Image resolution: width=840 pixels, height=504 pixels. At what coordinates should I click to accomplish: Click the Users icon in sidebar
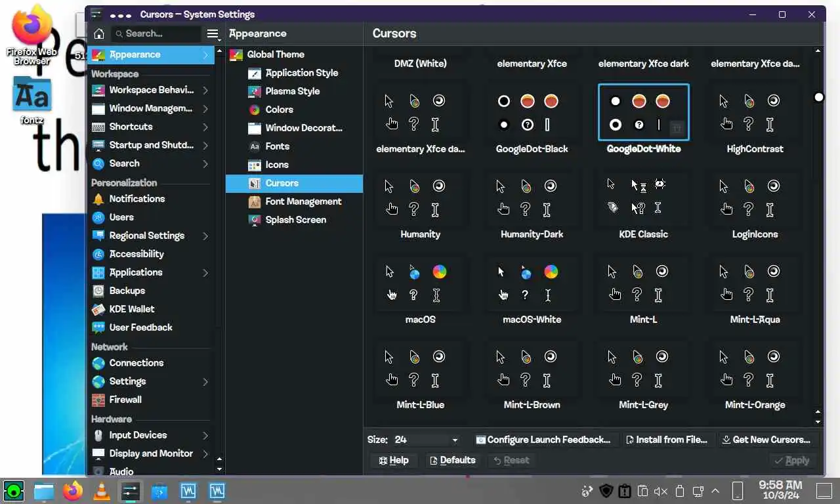coord(98,217)
